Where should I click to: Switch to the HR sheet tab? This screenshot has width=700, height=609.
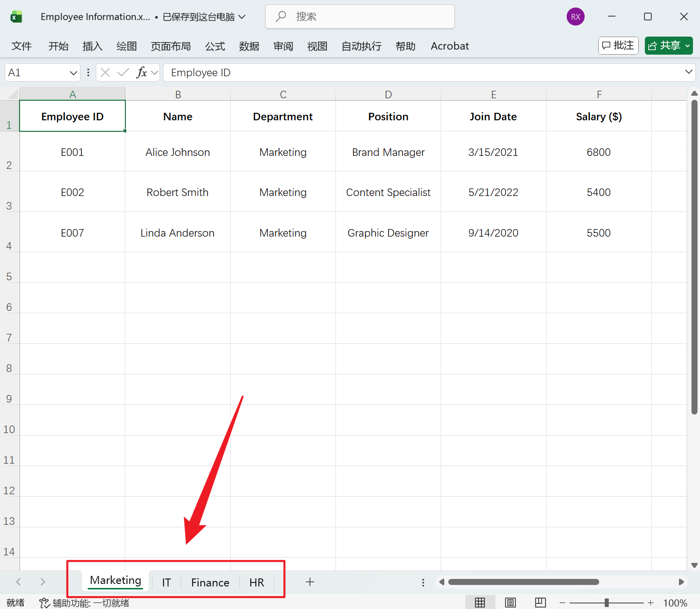tap(256, 582)
